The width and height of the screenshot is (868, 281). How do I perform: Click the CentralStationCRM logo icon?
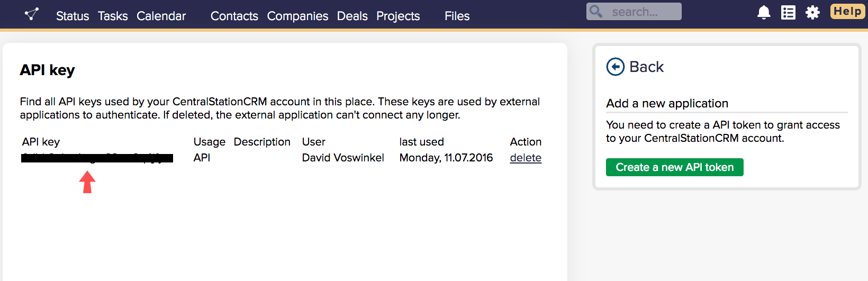(32, 14)
